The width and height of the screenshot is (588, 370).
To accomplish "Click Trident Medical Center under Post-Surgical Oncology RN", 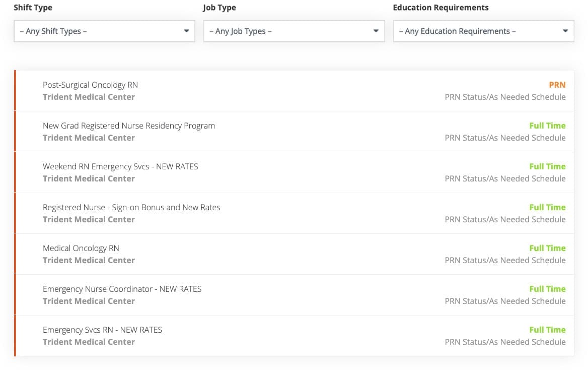I will [x=89, y=97].
